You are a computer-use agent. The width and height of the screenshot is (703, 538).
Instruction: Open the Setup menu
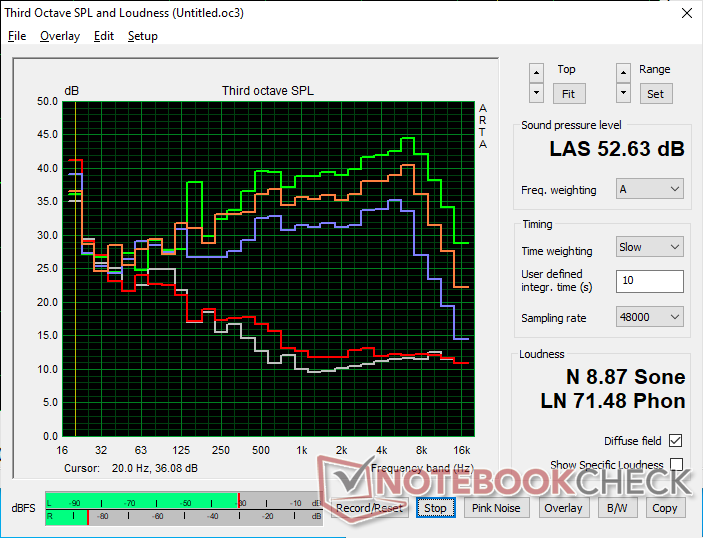143,36
